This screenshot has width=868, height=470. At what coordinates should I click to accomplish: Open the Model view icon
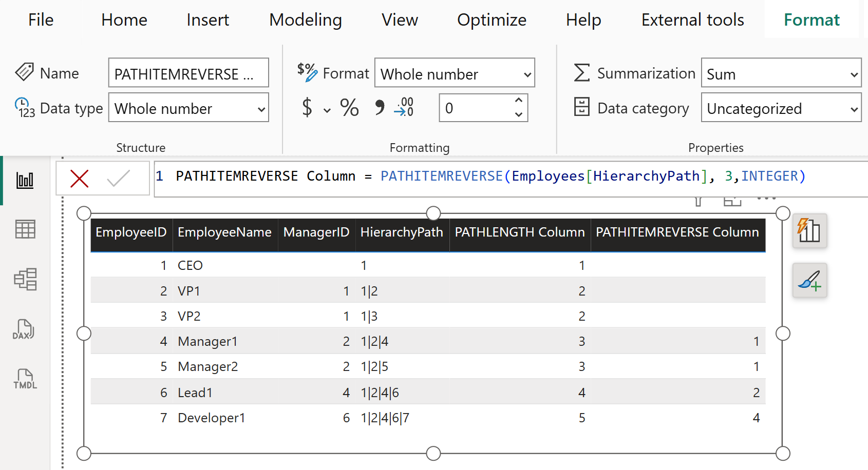(x=25, y=279)
